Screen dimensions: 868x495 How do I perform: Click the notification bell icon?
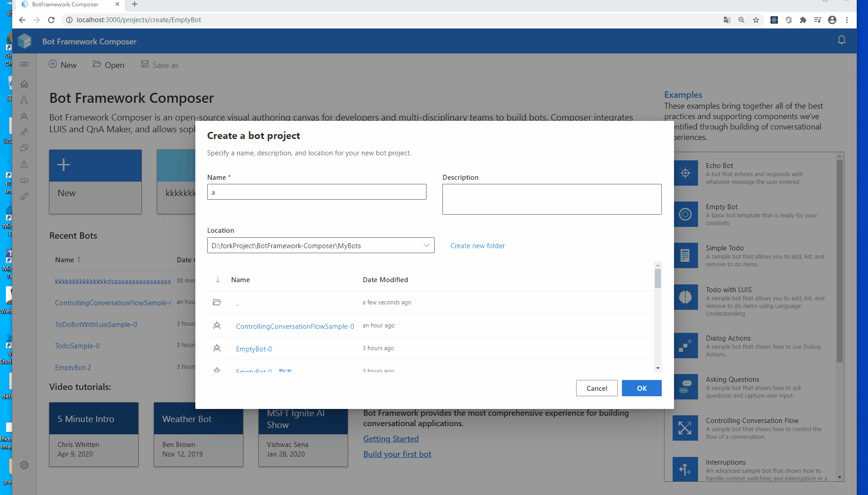[x=842, y=40]
